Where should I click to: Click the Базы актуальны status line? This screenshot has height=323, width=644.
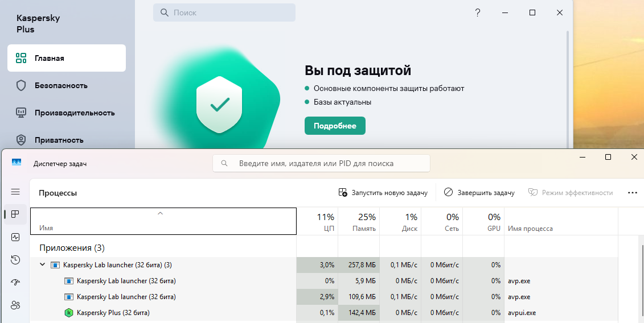click(x=342, y=102)
